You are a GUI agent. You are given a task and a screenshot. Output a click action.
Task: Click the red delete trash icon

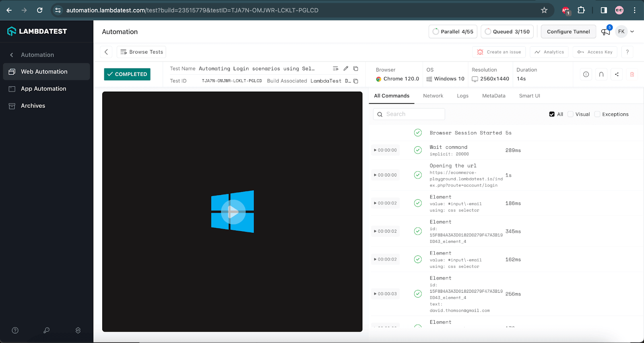pyautogui.click(x=632, y=74)
